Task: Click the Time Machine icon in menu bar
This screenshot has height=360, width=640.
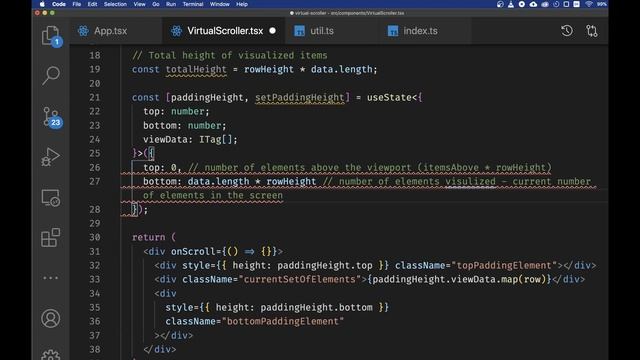Action: [556, 4]
